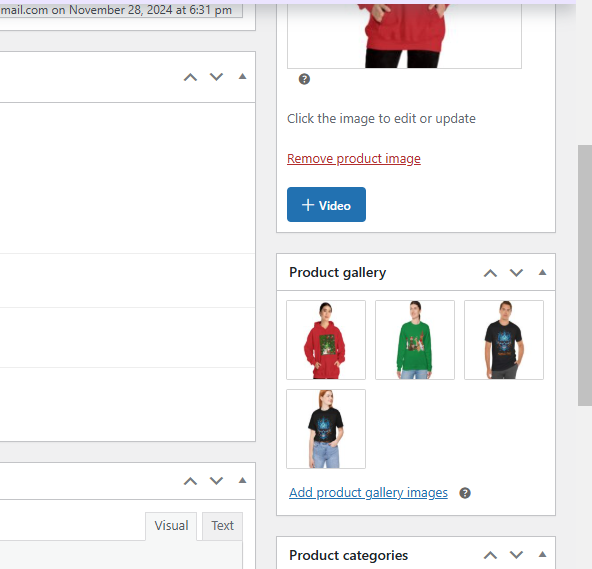
Task: Click the vertical page scrollbar thumb
Action: click(585, 275)
